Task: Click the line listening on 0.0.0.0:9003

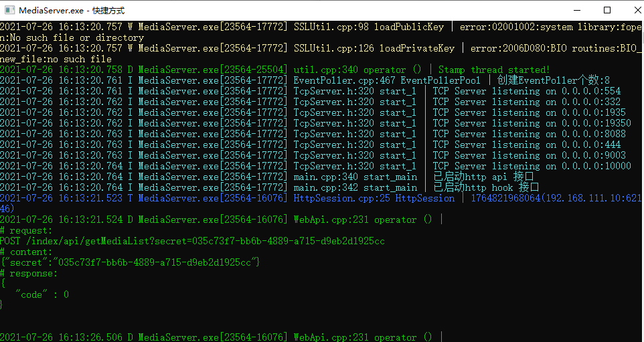Action: click(x=313, y=155)
